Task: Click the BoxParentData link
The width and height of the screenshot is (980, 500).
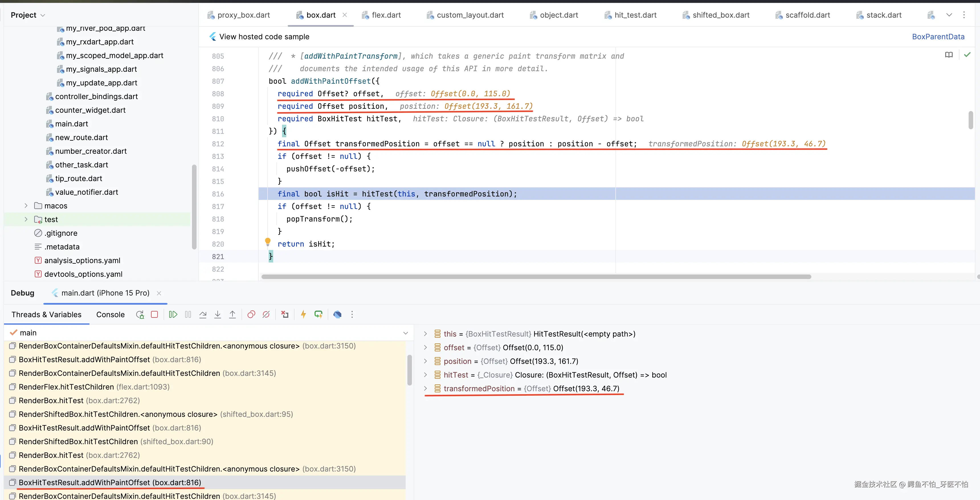Action: pos(938,37)
